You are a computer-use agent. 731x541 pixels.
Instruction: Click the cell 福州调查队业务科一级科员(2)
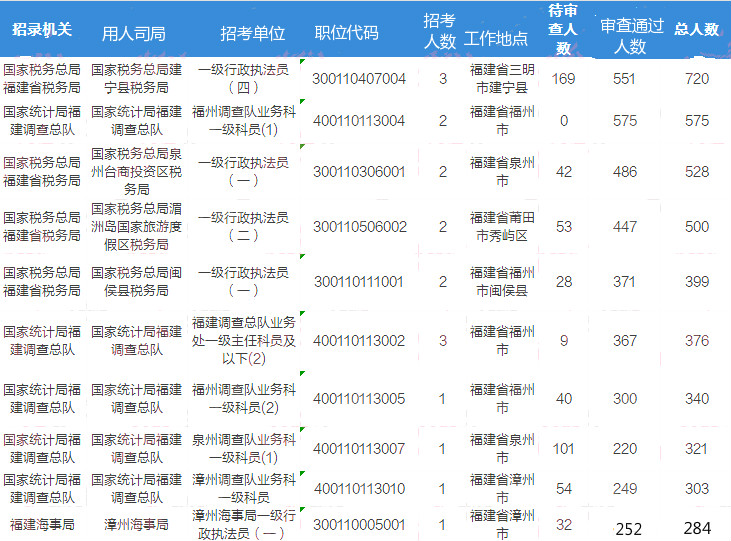click(244, 399)
